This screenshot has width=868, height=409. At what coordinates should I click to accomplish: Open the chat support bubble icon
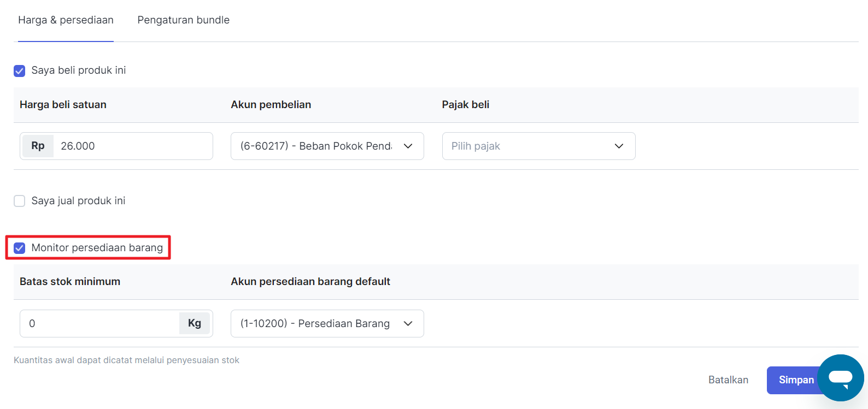pos(840,378)
